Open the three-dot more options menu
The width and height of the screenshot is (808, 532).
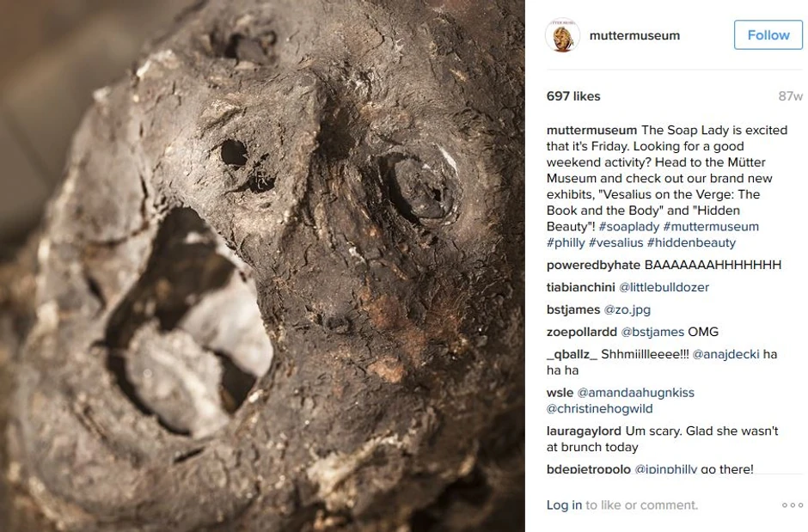pos(792,505)
